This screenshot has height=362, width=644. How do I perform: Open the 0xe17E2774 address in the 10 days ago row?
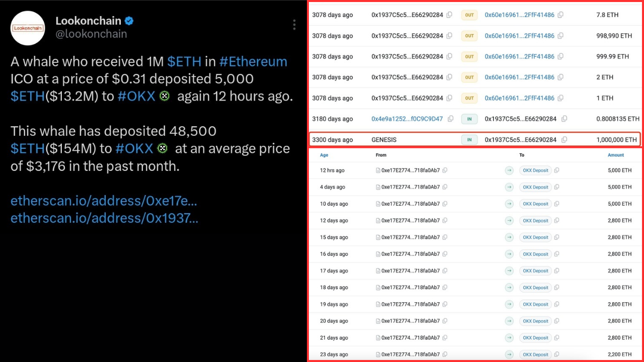click(x=411, y=204)
